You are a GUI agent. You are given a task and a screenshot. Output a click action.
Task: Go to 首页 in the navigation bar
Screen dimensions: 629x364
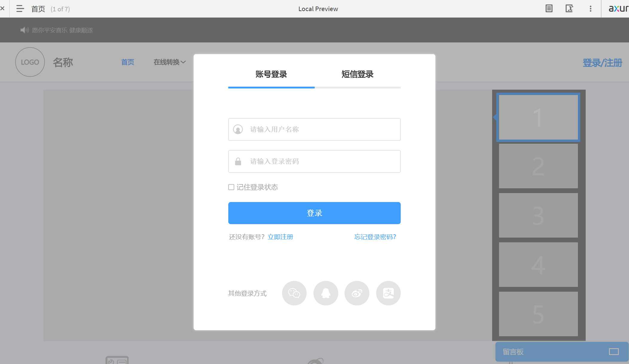(x=128, y=62)
